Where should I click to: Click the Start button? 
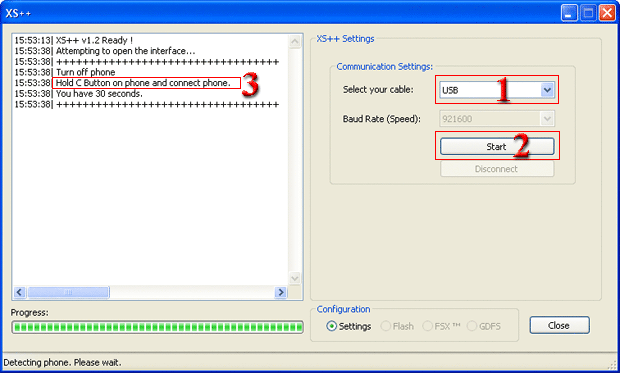497,146
